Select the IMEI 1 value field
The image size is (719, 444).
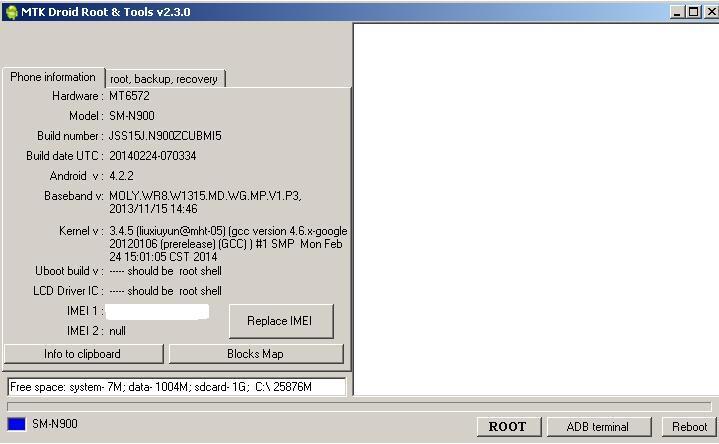click(x=157, y=312)
